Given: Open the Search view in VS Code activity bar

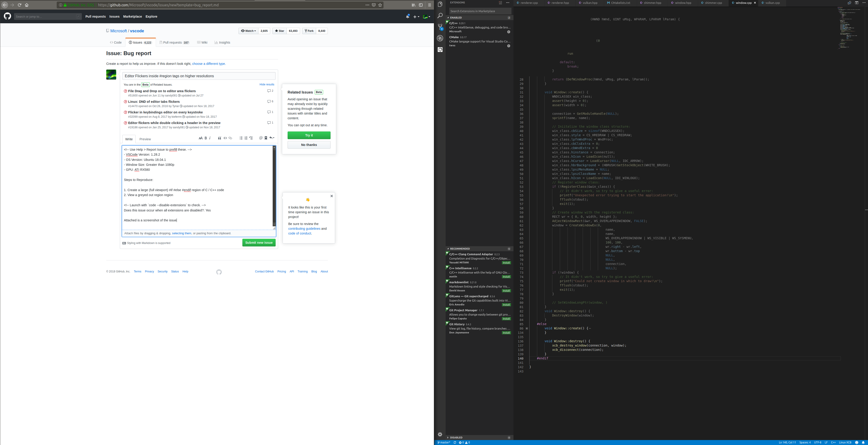Looking at the screenshot, I should click(440, 16).
